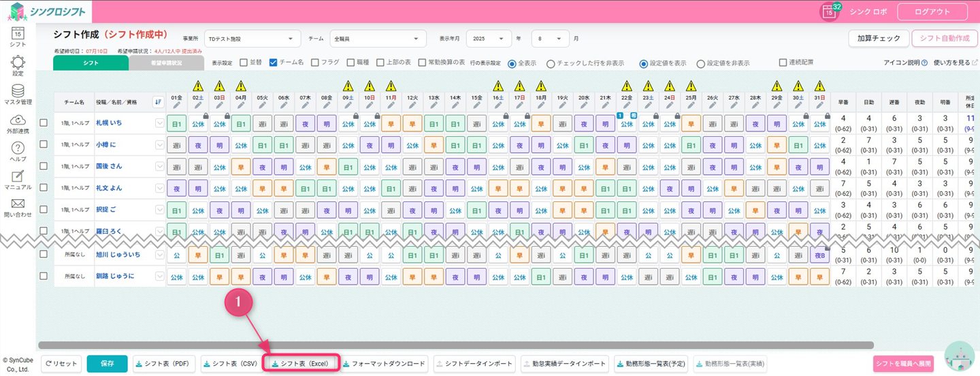Open the ヘルプ question mark icon
Screen dimensions: 980x376
[18, 148]
